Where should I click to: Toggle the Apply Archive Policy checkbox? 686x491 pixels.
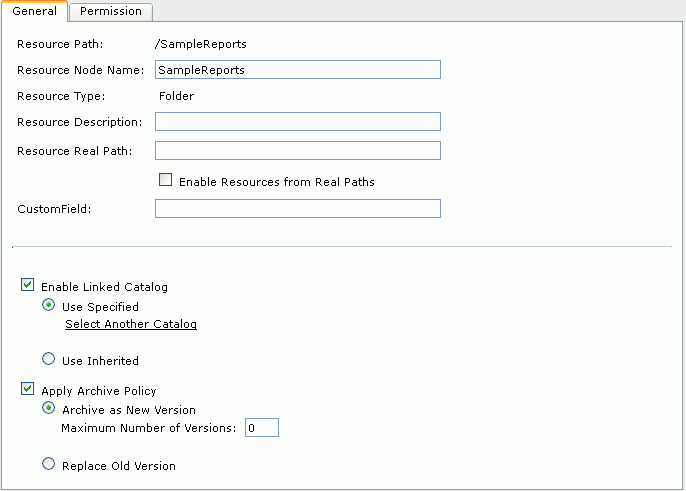point(28,389)
